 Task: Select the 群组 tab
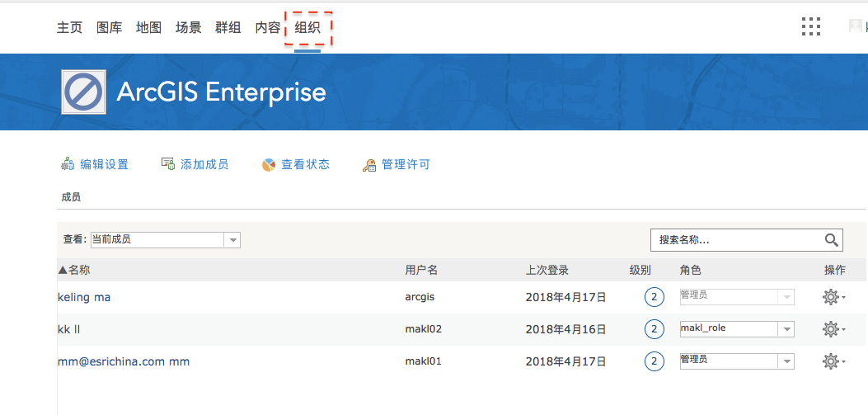228,27
